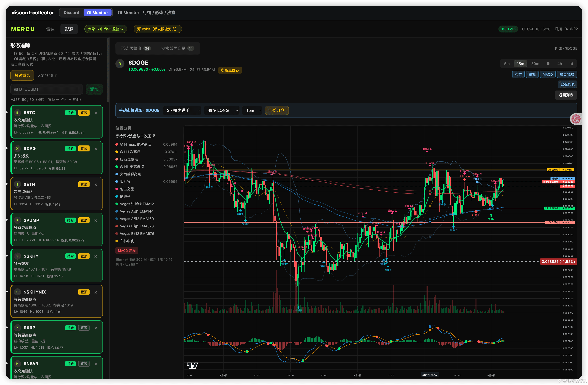This screenshot has height=385, width=588.
Task: Click the $DOGE round avatar icon
Action: pos(120,64)
